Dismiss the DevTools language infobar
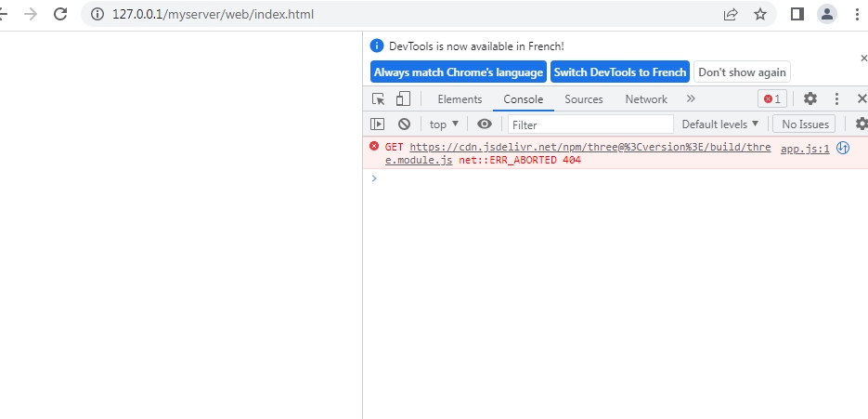This screenshot has width=868, height=419. (x=863, y=58)
